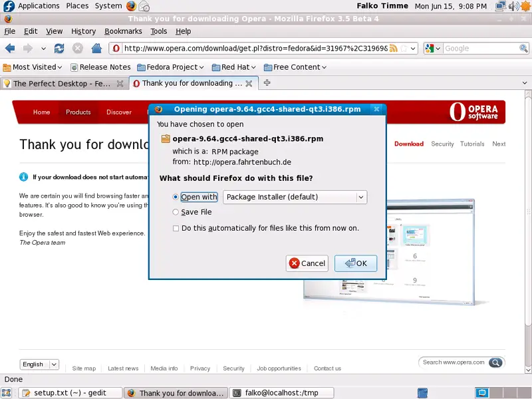Screen dimensions: 532x399
Task: Open the mail launcher in top panel
Action: pyautogui.click(x=144, y=6)
